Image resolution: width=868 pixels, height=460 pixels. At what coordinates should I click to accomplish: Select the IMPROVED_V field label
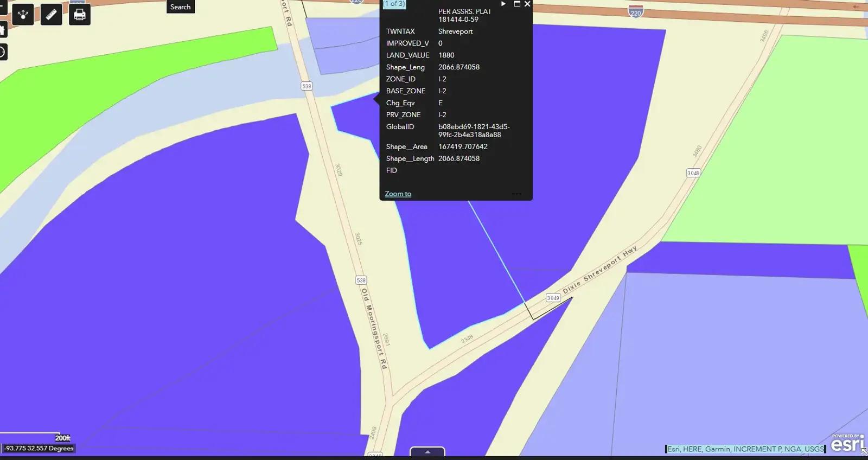pyautogui.click(x=407, y=43)
